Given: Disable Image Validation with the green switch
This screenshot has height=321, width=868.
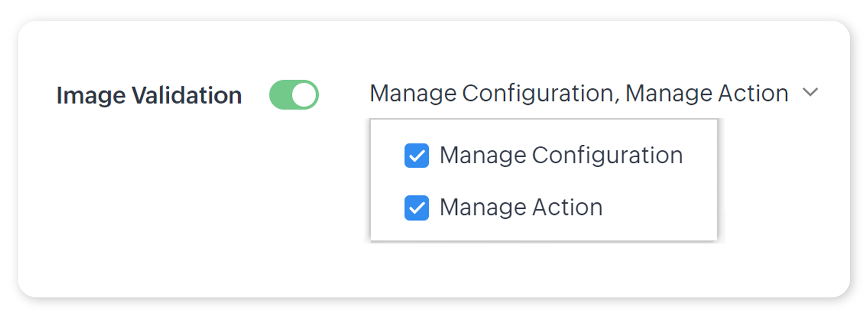Looking at the screenshot, I should click(x=294, y=95).
